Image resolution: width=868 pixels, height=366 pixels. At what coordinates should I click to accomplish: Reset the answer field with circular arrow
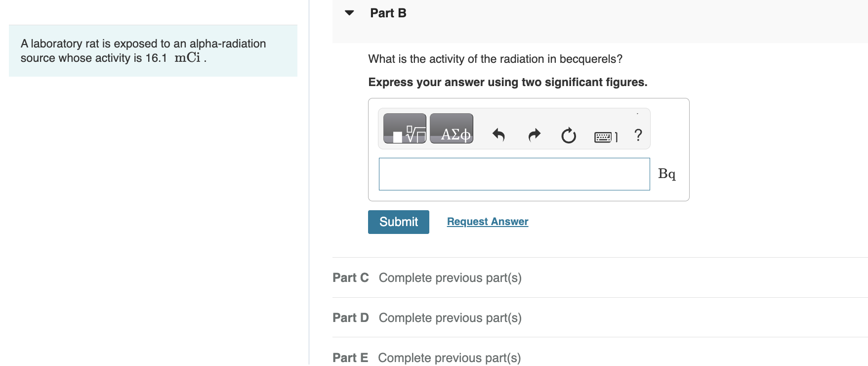(569, 135)
